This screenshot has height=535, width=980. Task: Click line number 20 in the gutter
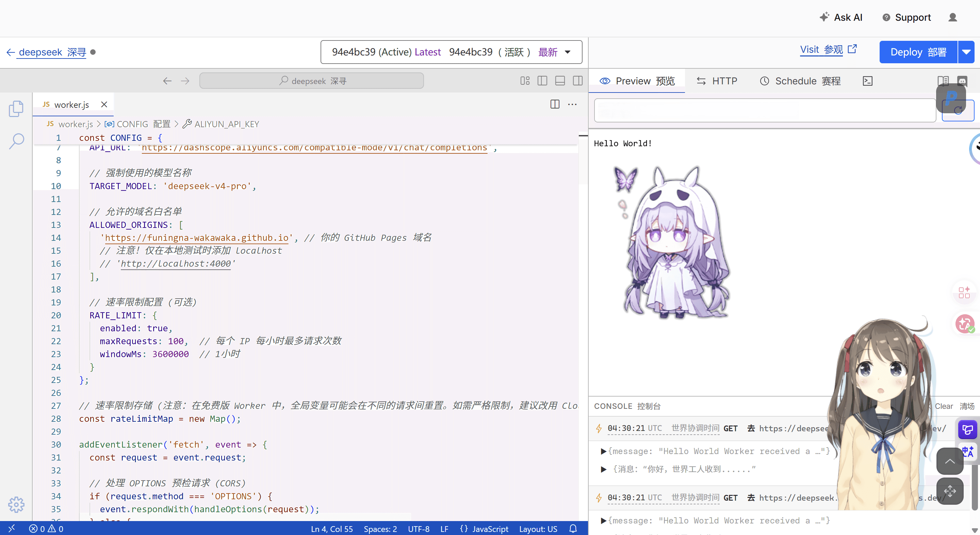[x=56, y=315]
